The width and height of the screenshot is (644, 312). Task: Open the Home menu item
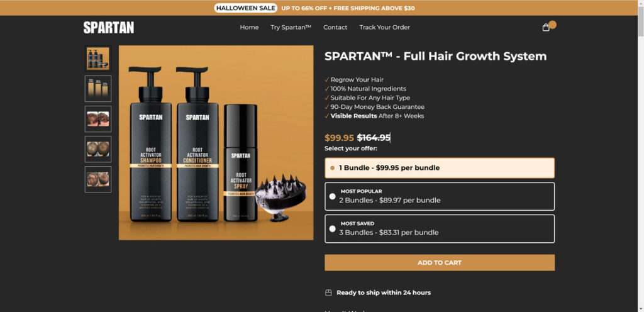coord(249,28)
